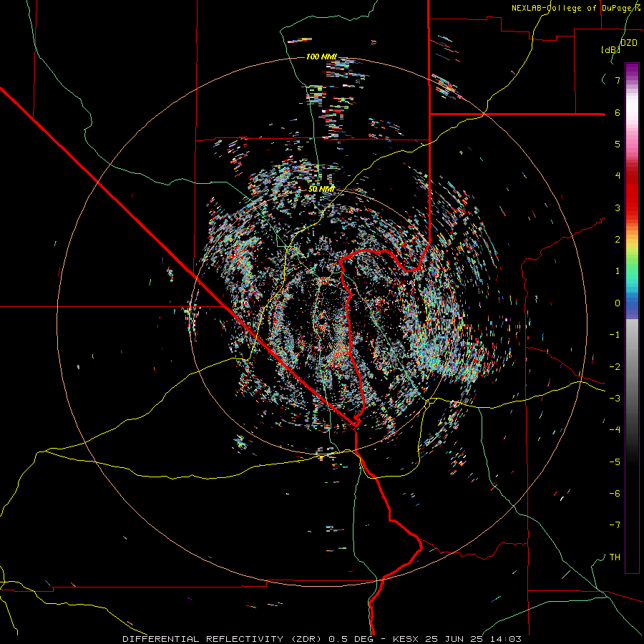
Task: Click the '1' value on the color scale
Action: pyautogui.click(x=618, y=271)
